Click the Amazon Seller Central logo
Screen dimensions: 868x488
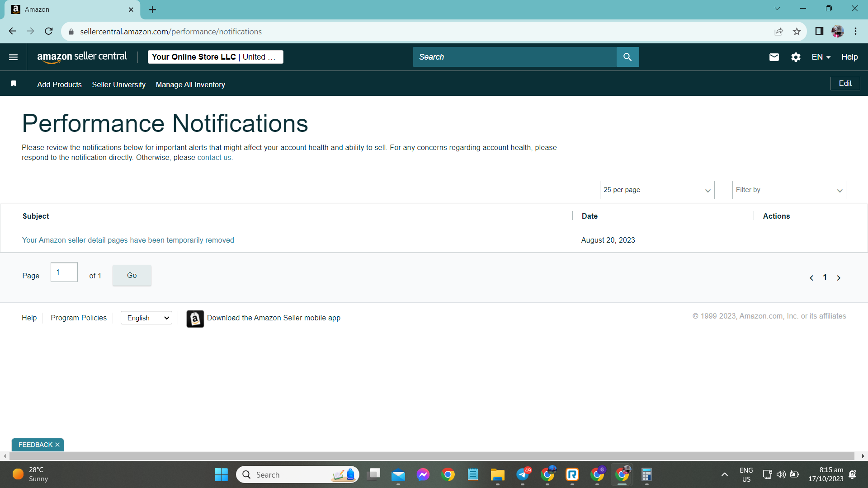tap(82, 57)
